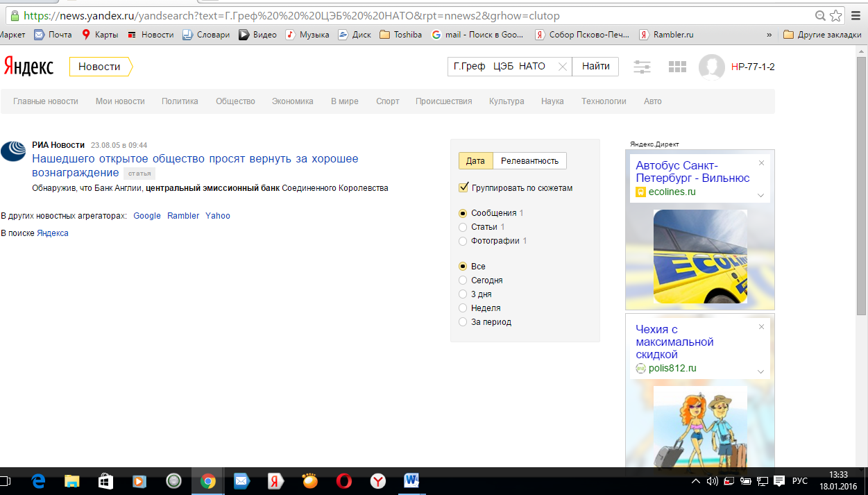The height and width of the screenshot is (495, 868).
Task: Click the РИА Новости source logo
Action: pyautogui.click(x=13, y=151)
